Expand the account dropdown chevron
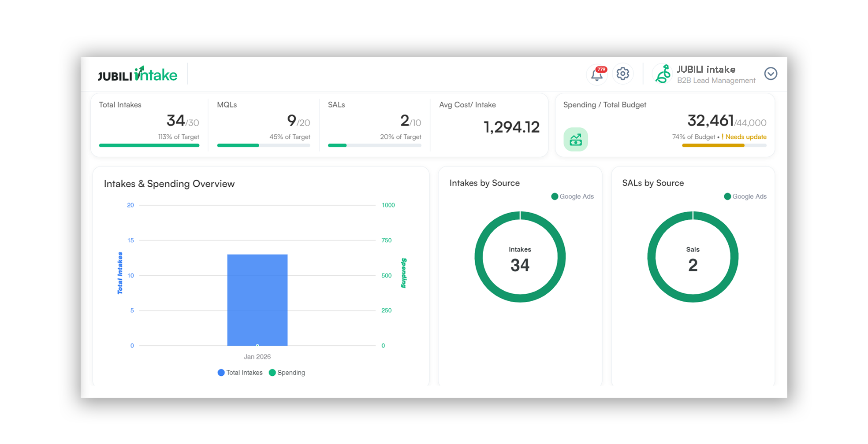868x444 pixels. [x=770, y=74]
